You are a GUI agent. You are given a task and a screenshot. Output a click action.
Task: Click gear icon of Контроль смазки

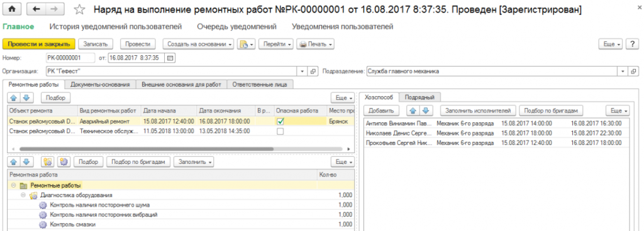point(43,225)
